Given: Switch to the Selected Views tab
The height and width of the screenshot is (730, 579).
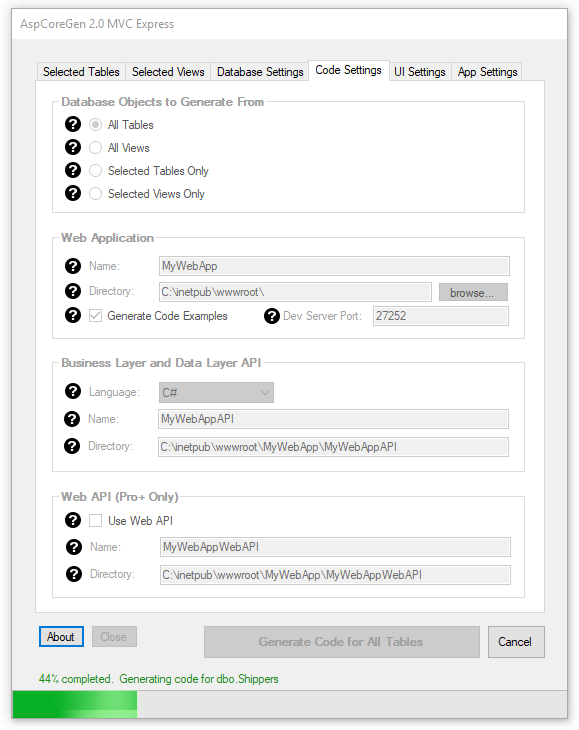Looking at the screenshot, I should pos(168,72).
